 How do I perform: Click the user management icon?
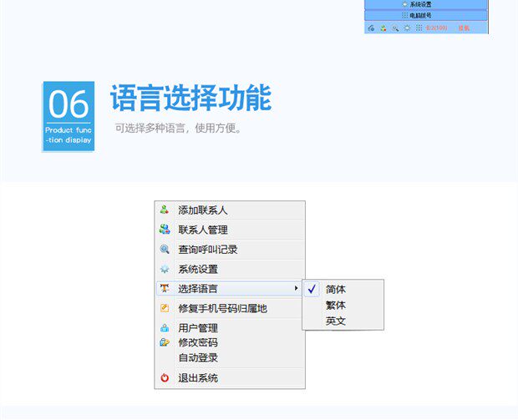coord(165,328)
